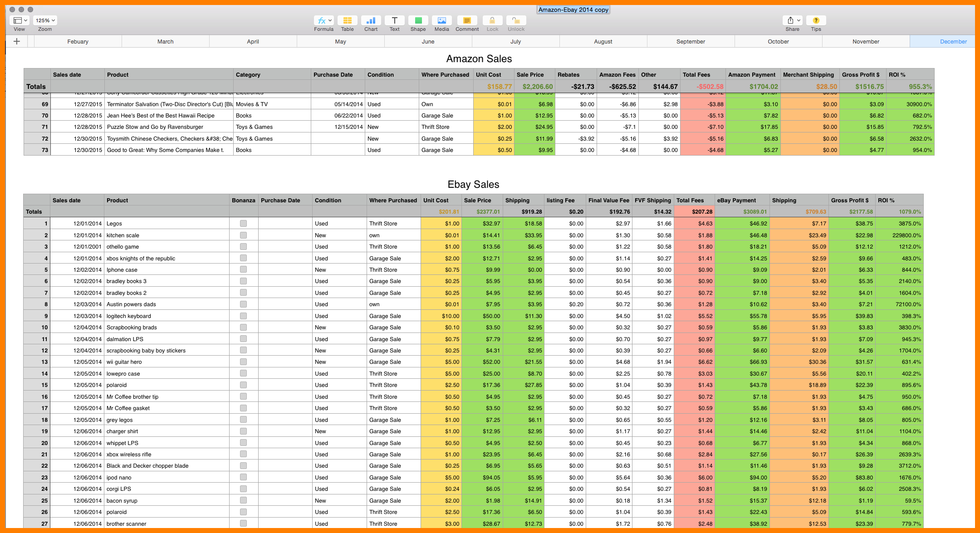Image resolution: width=980 pixels, height=533 pixels.
Task: Show the Tips help icon
Action: (x=816, y=20)
